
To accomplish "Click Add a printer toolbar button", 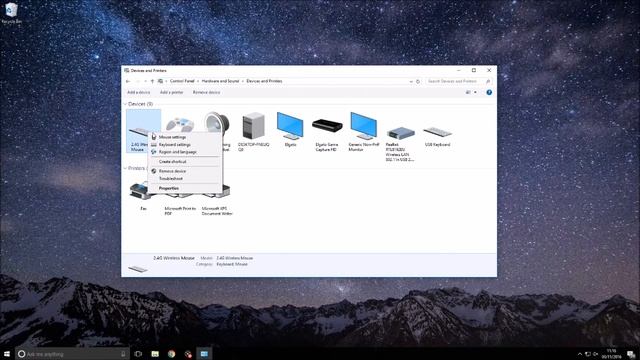I will click(x=171, y=92).
